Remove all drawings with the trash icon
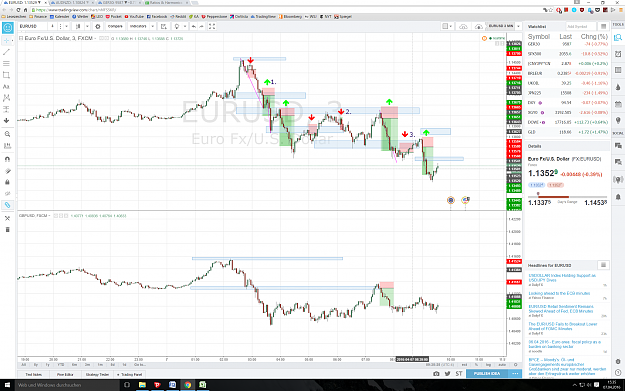The image size is (625, 391). [7, 230]
